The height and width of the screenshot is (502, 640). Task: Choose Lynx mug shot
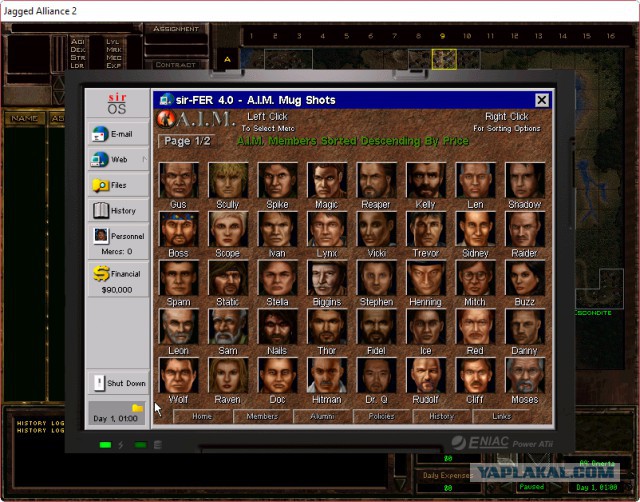[327, 229]
